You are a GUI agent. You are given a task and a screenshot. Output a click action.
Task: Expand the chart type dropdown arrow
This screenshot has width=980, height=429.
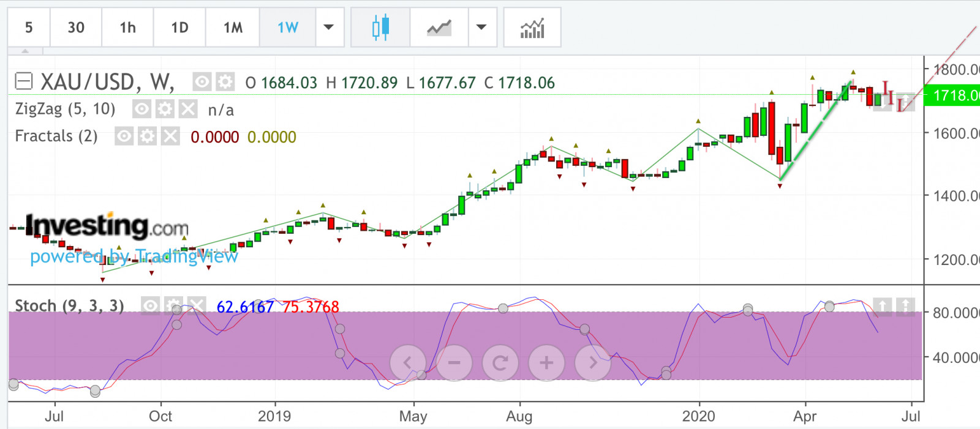(481, 28)
